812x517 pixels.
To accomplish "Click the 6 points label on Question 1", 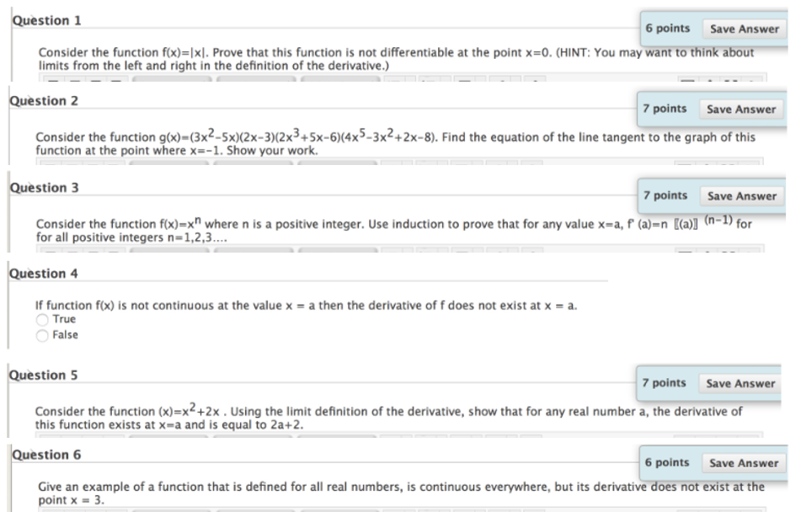I will click(x=667, y=29).
